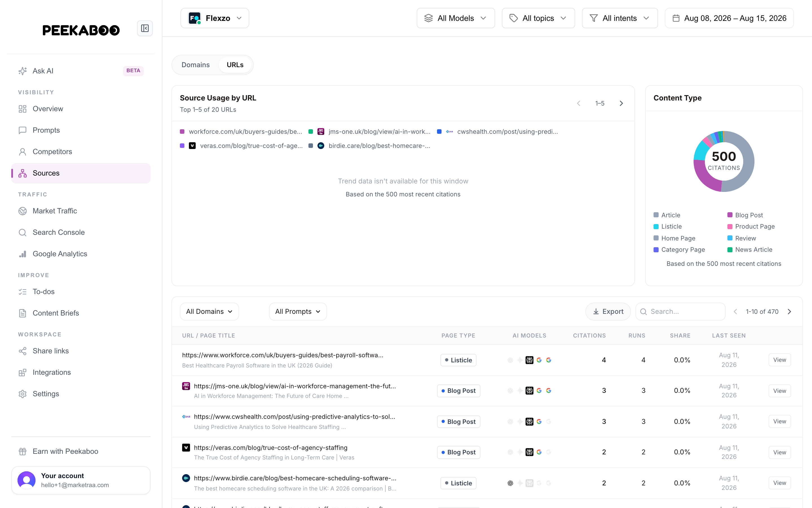Click View for the jms-one.uk row

click(x=780, y=391)
